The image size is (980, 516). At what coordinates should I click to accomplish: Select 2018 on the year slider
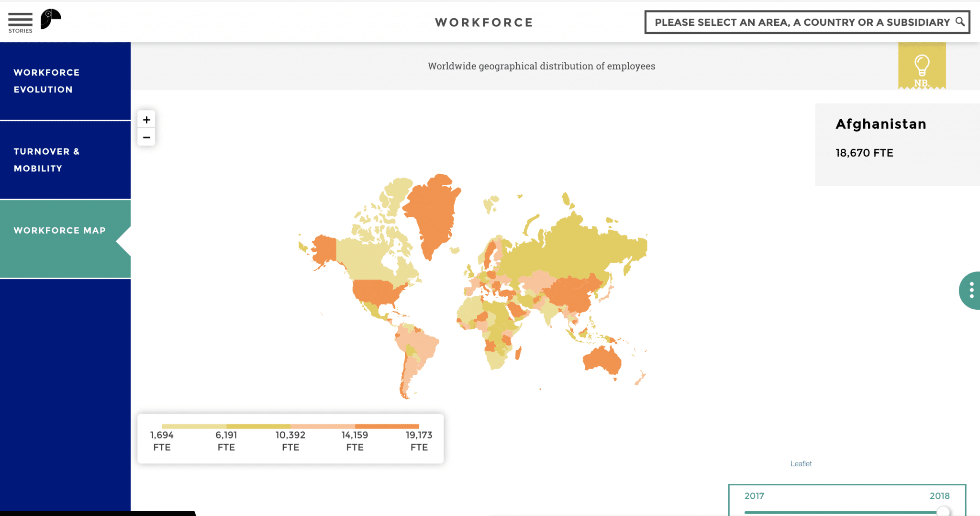tap(939, 496)
